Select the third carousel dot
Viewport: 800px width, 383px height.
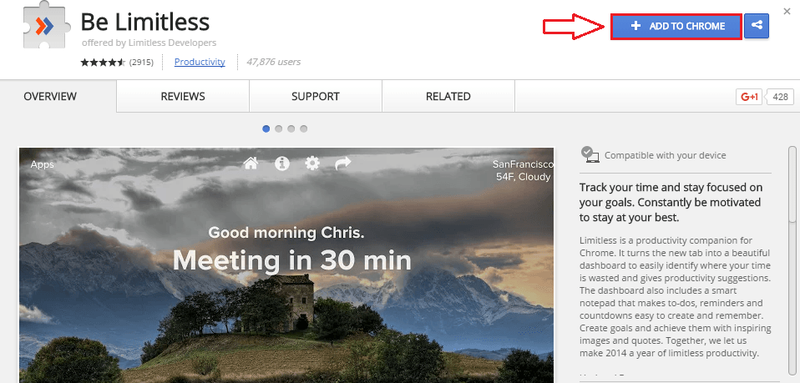pos(291,129)
